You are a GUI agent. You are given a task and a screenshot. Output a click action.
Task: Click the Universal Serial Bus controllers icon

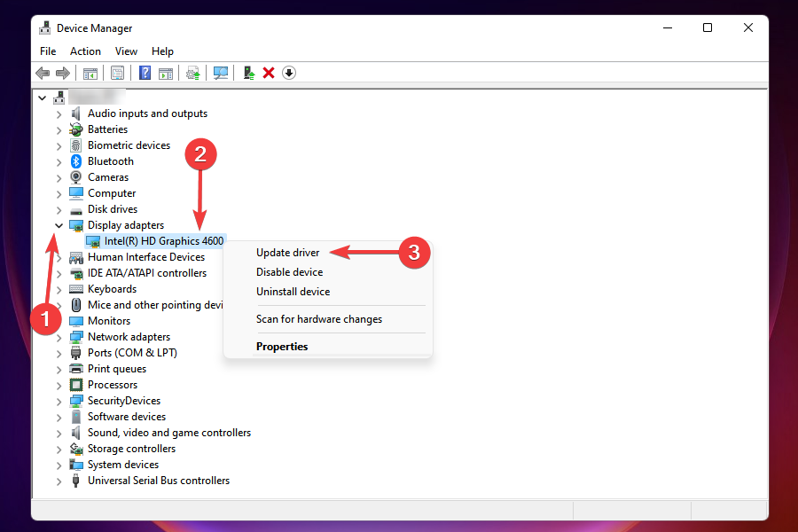click(76, 481)
